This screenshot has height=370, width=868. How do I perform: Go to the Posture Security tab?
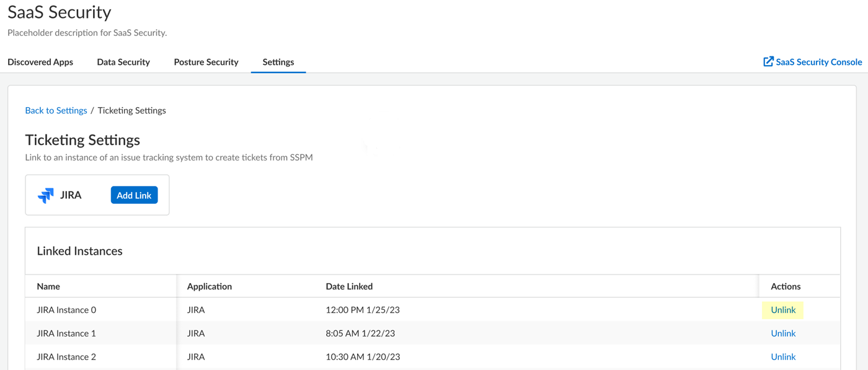[x=206, y=62]
